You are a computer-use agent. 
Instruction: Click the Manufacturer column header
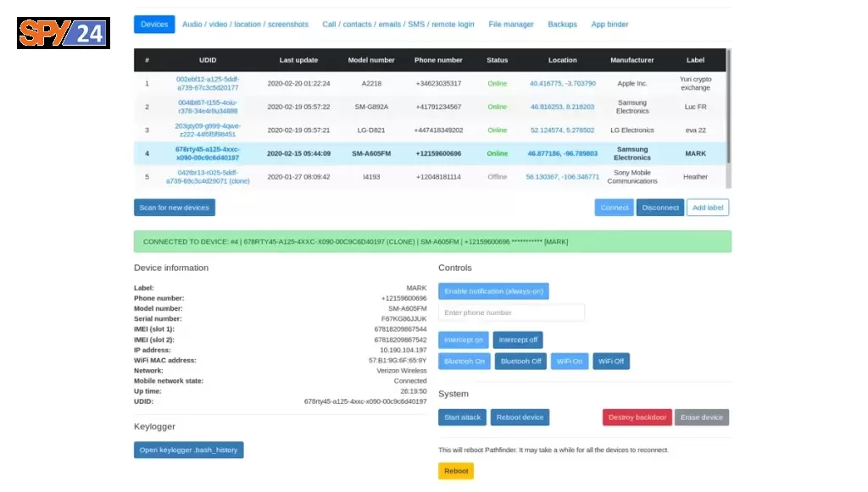632,60
